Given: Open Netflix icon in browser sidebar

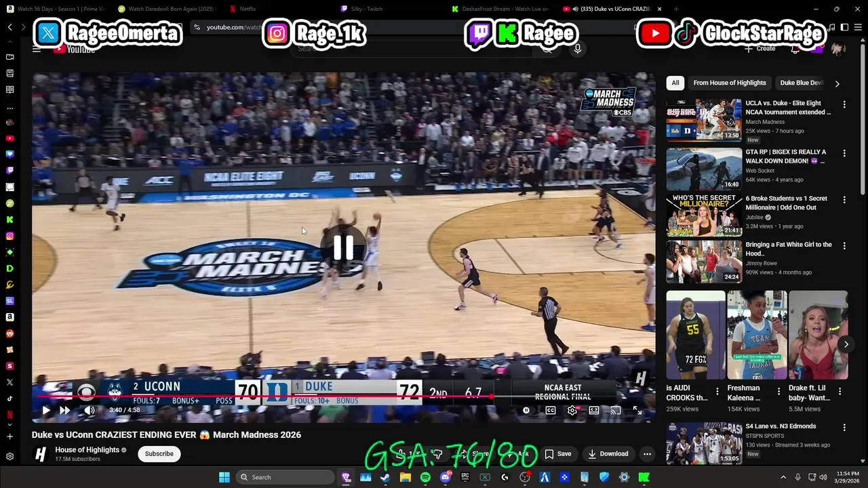Looking at the screenshot, I should coord(9,414).
